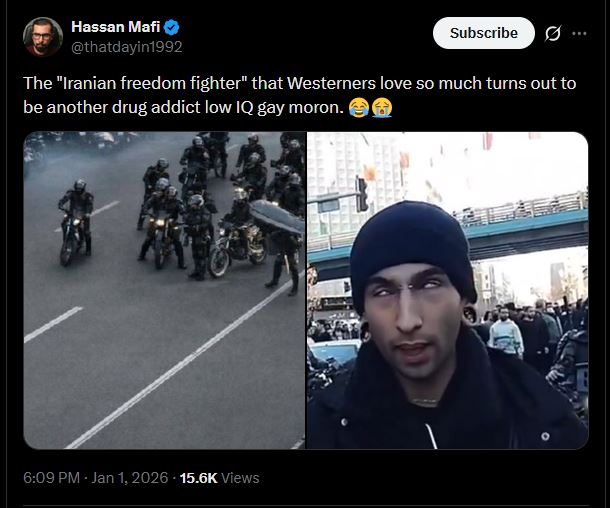Open the @thatdayin1992 handle link

click(127, 47)
